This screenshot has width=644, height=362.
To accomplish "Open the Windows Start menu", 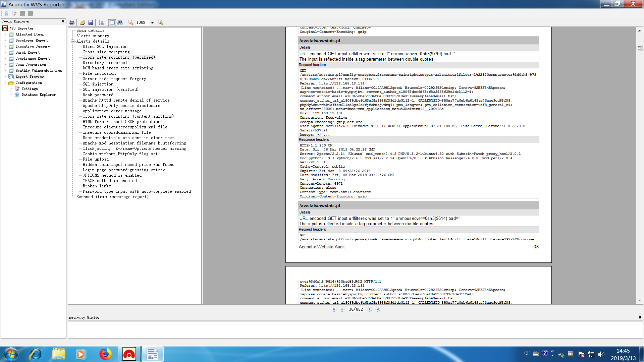I will click(x=11, y=354).
